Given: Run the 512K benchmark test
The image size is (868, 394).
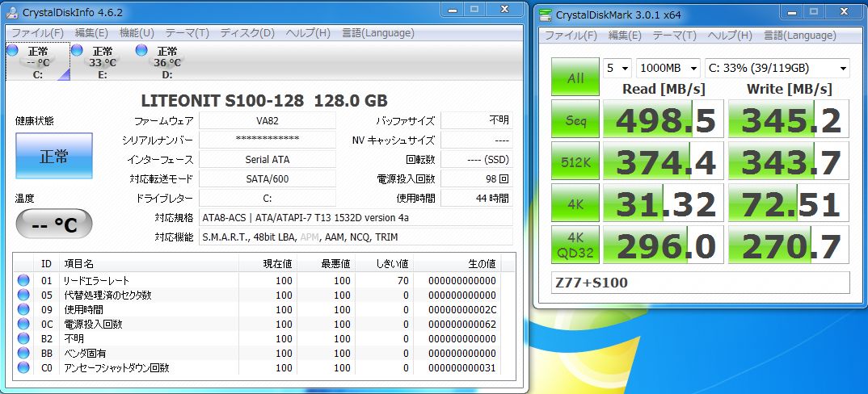Looking at the screenshot, I should coord(575,161).
